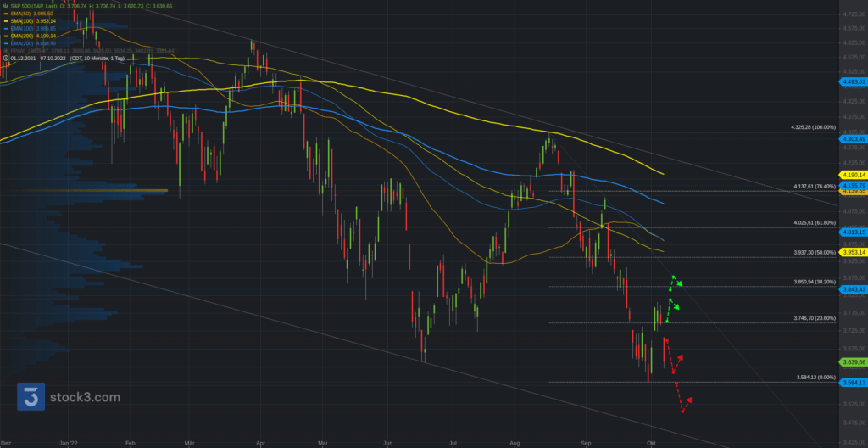Click the 4.725,00 price scale label
The height and width of the screenshot is (448, 868).
pyautogui.click(x=853, y=14)
